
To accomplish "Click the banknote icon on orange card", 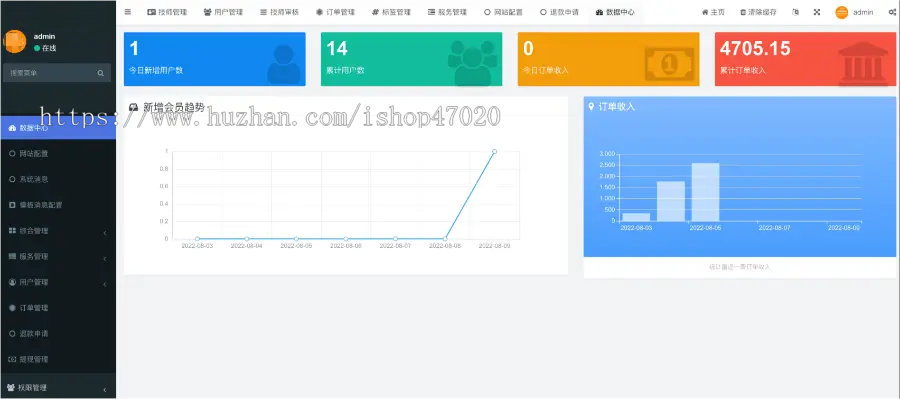I will [x=669, y=64].
